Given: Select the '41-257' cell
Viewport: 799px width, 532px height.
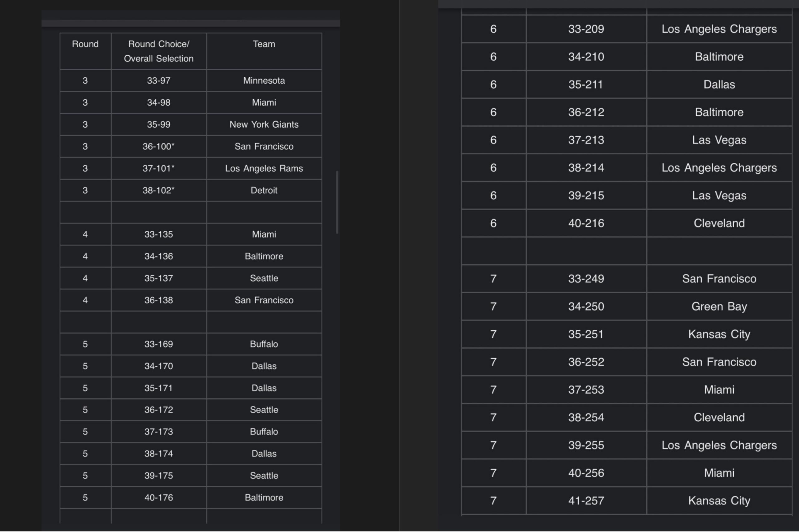Looking at the screenshot, I should coord(586,501).
